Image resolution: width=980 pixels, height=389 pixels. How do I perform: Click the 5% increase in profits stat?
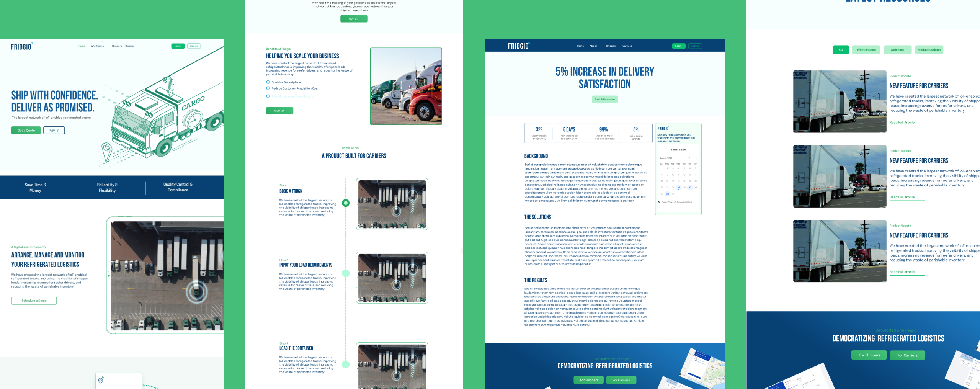tap(636, 133)
